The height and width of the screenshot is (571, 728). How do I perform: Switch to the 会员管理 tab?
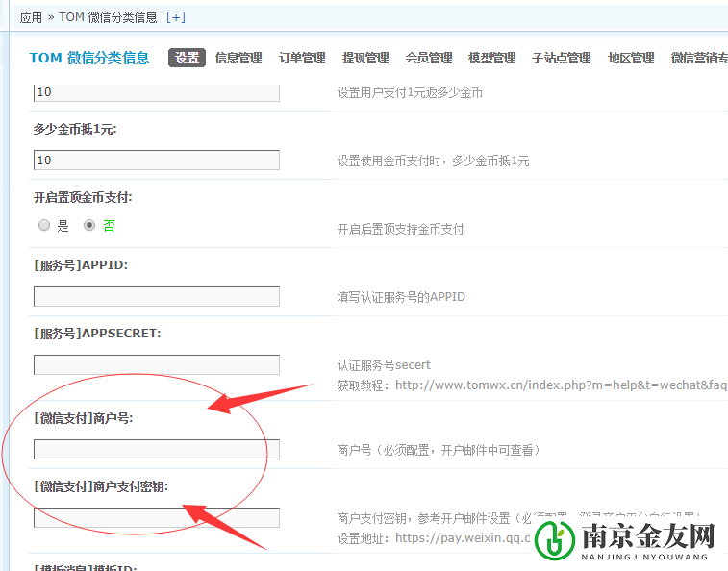pos(429,58)
